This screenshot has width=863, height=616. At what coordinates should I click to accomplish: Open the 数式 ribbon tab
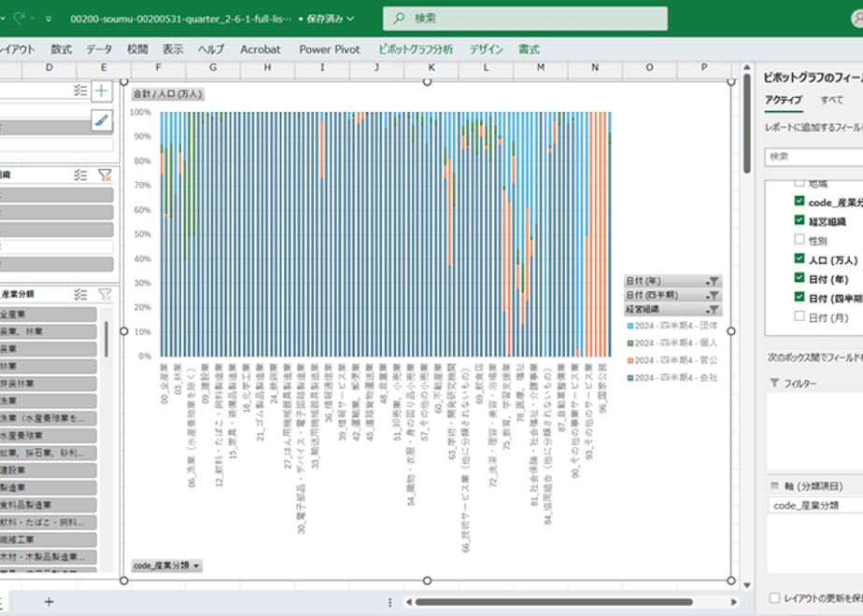[61, 49]
